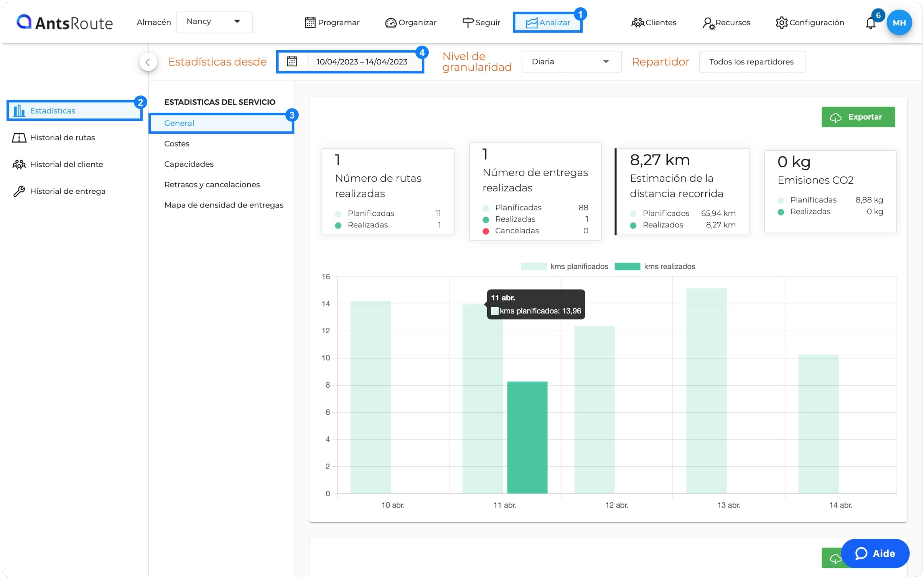The height and width of the screenshot is (579, 924).
Task: Click the Historial de entrega wrench icon
Action: 19,191
